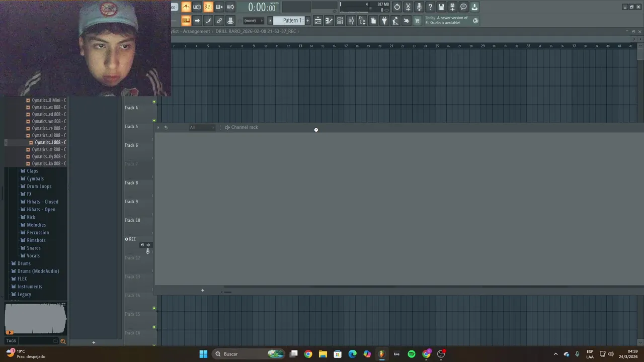Click the Channel rack undo arrow icon
This screenshot has width=644, height=362.
pyautogui.click(x=166, y=127)
